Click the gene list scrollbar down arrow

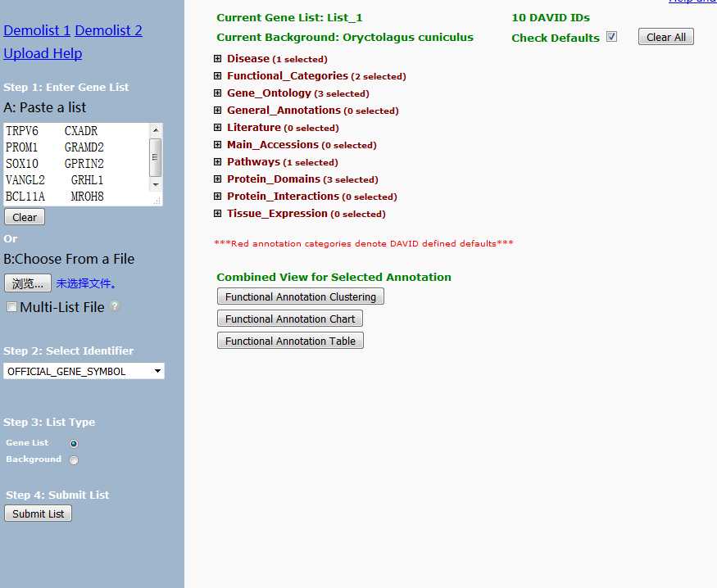click(x=156, y=184)
